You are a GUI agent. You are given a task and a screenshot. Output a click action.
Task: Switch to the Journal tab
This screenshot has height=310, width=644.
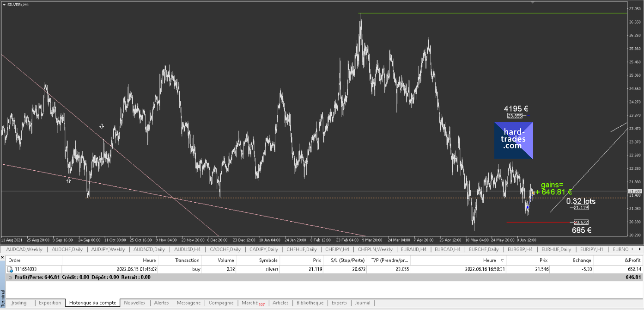362,303
